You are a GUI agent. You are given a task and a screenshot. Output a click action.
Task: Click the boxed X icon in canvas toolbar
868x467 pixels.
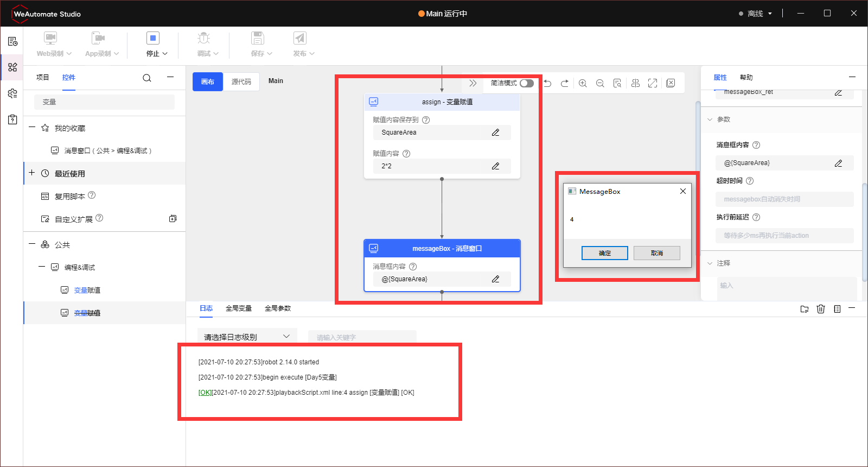coord(671,83)
